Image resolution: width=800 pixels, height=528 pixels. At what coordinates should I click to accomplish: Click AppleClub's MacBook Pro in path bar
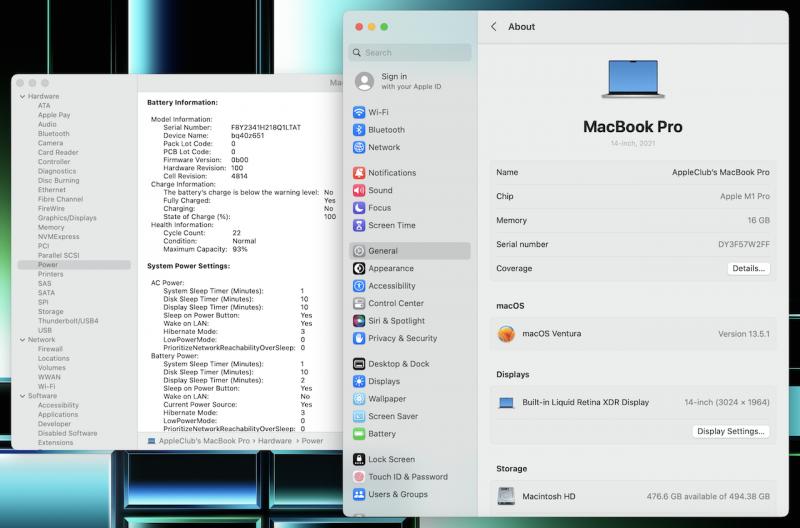click(x=204, y=441)
